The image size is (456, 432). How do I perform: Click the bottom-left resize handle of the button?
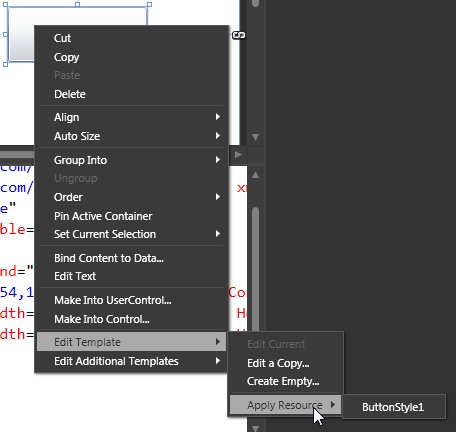coord(5,64)
